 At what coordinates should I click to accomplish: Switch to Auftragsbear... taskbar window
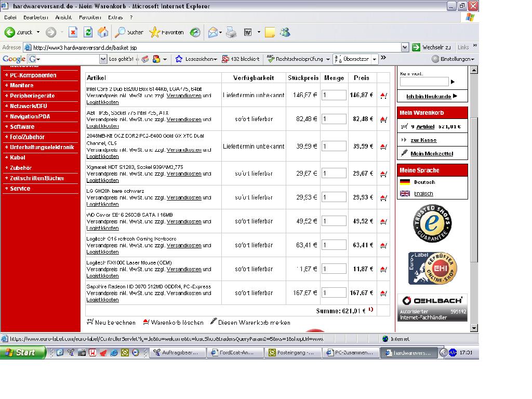178,353
